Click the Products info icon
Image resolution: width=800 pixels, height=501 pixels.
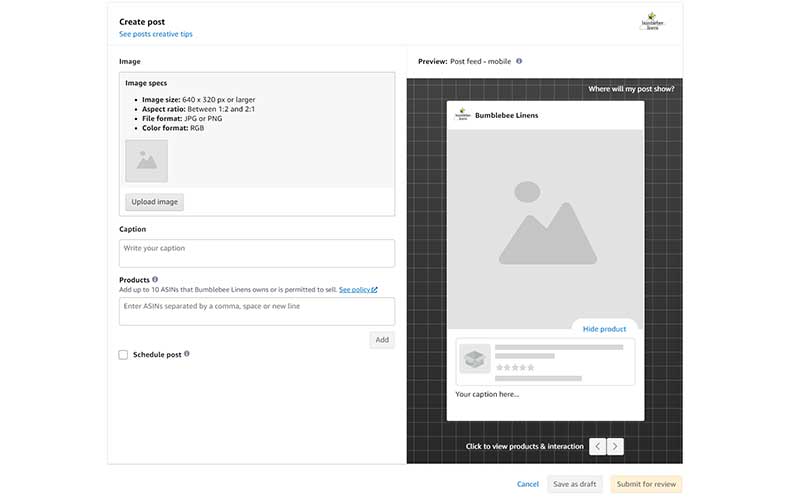[x=155, y=280]
